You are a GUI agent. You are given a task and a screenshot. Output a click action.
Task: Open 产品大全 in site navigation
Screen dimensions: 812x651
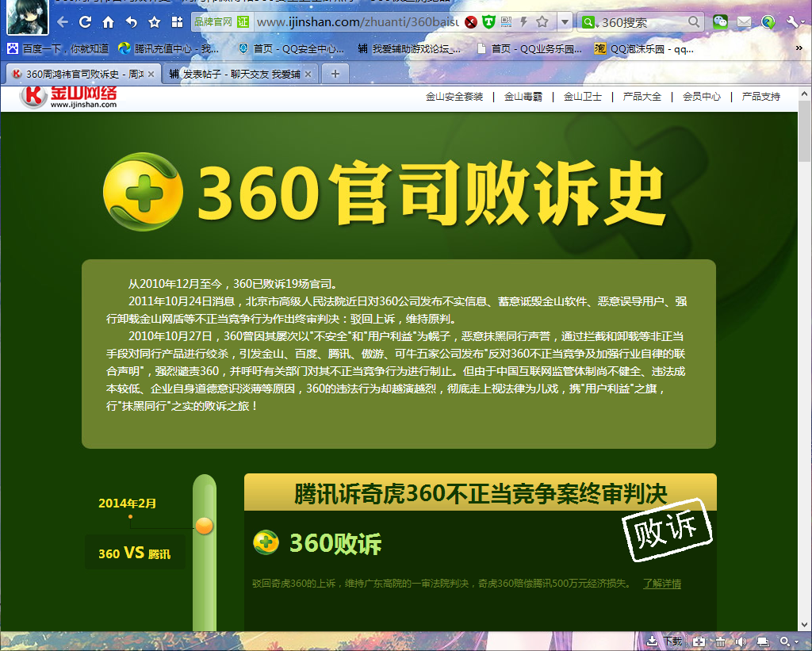(x=642, y=96)
